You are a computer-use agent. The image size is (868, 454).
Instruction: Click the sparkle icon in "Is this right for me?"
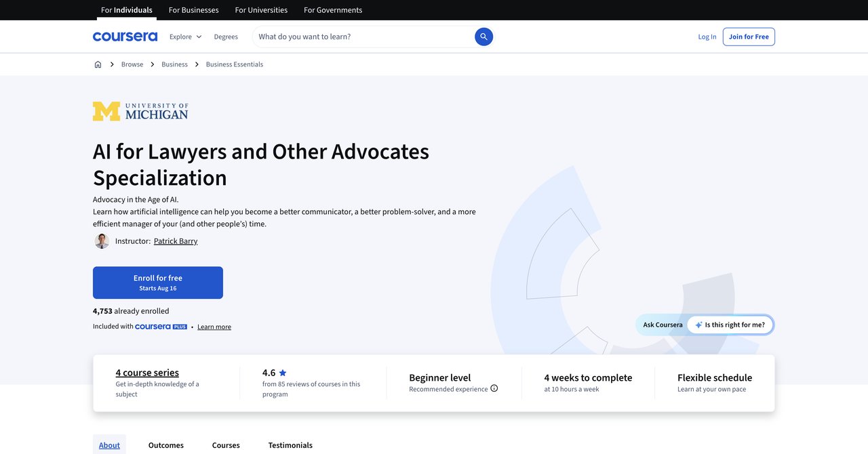pos(698,325)
